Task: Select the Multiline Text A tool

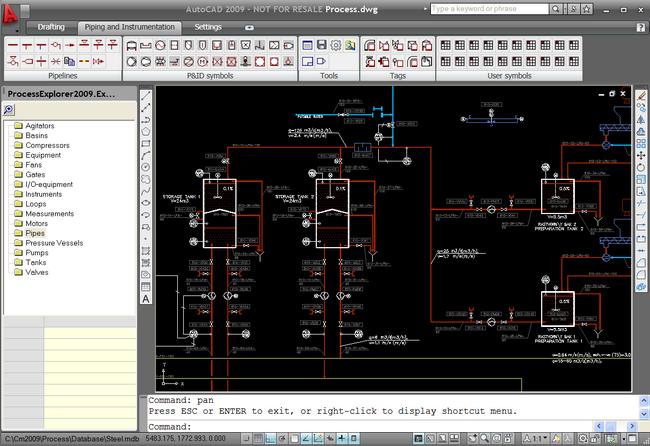Action: [x=146, y=298]
